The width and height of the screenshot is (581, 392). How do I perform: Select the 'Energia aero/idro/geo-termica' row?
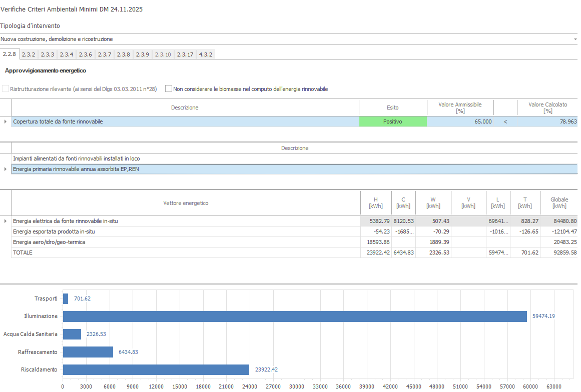pos(49,242)
